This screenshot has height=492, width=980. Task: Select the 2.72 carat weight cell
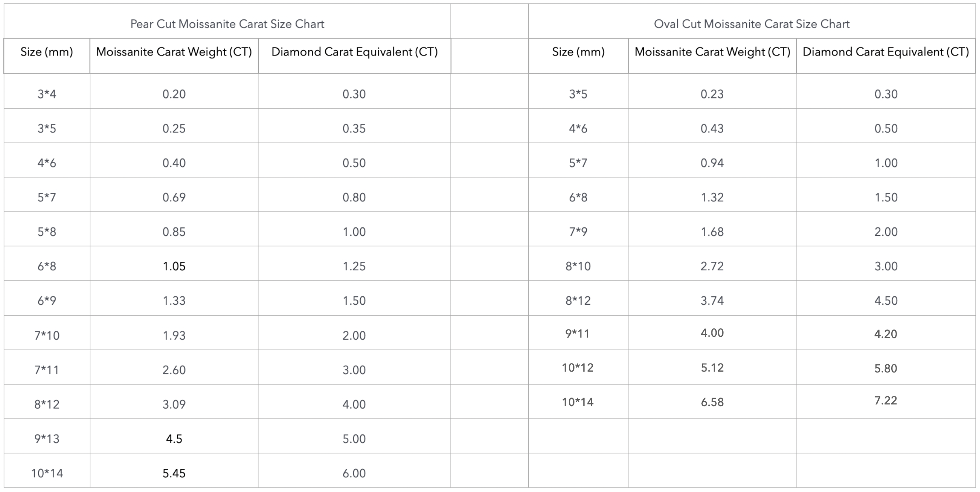(x=712, y=266)
